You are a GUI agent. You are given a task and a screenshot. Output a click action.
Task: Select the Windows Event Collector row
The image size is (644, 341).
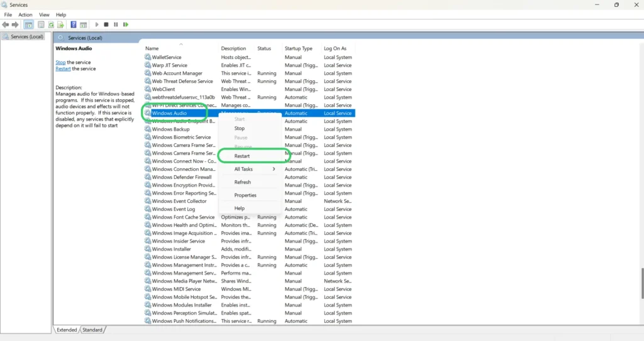tap(249, 201)
